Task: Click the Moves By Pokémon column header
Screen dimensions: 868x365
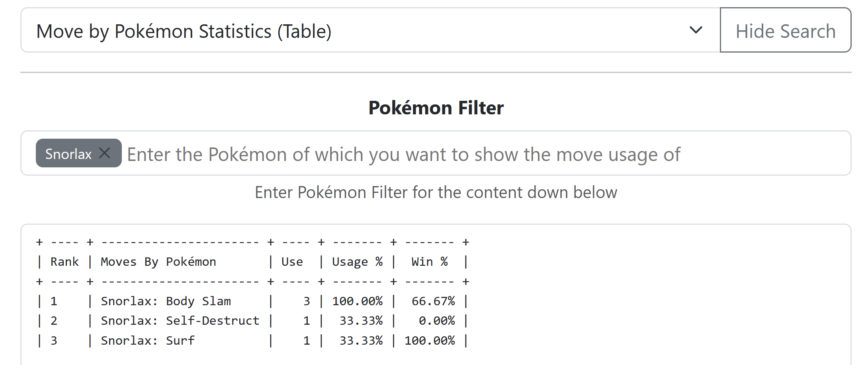Action: click(x=158, y=262)
